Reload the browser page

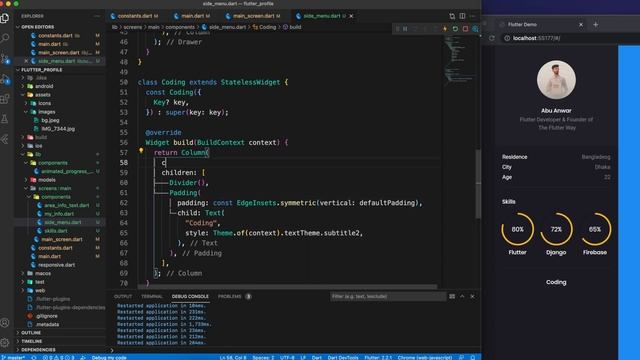492,38
